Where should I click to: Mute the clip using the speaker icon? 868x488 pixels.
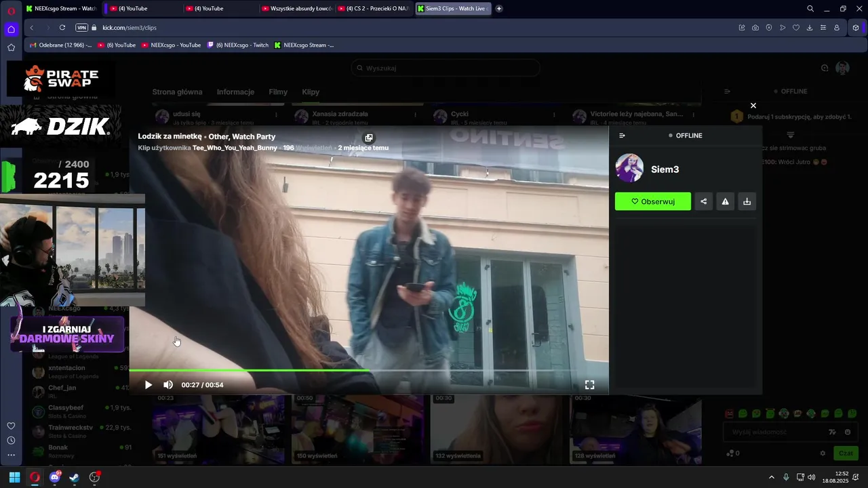coord(168,385)
